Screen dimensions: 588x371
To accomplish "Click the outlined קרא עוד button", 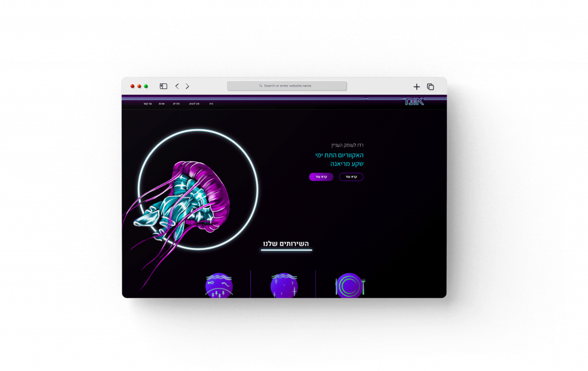I will (351, 177).
